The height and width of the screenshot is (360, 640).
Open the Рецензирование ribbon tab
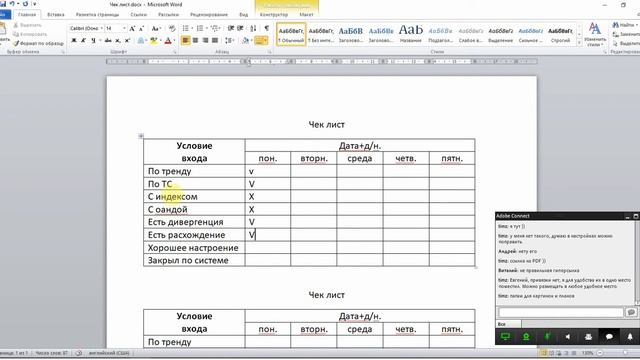[209, 15]
